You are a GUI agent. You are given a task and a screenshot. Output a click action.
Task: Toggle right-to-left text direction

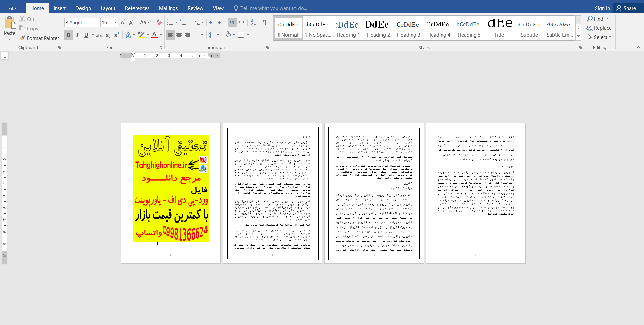tap(241, 22)
